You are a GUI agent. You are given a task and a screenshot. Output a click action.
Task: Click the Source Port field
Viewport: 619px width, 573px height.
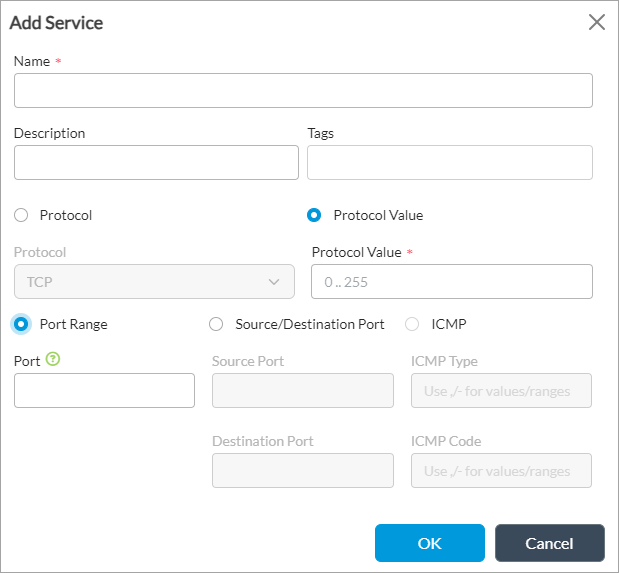tap(302, 391)
